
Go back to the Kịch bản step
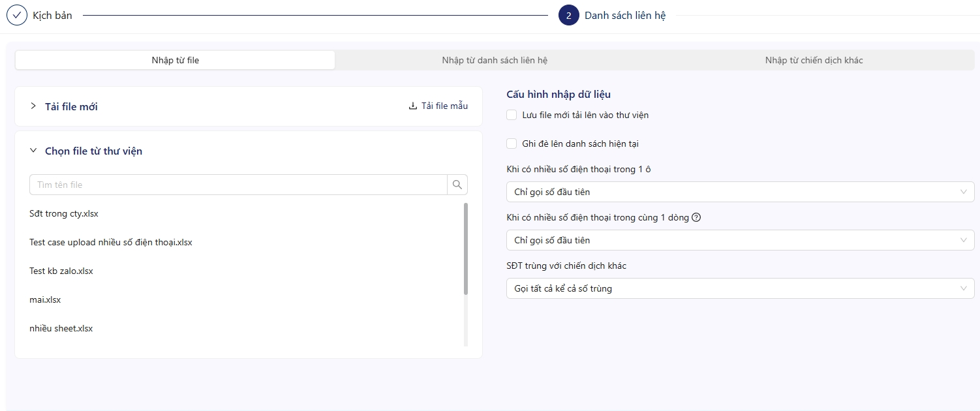[x=52, y=15]
